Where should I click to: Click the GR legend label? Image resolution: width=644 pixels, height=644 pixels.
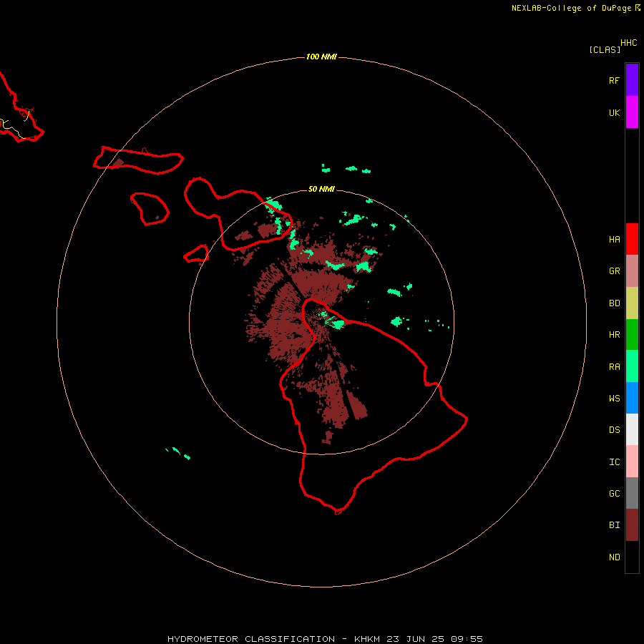click(614, 271)
